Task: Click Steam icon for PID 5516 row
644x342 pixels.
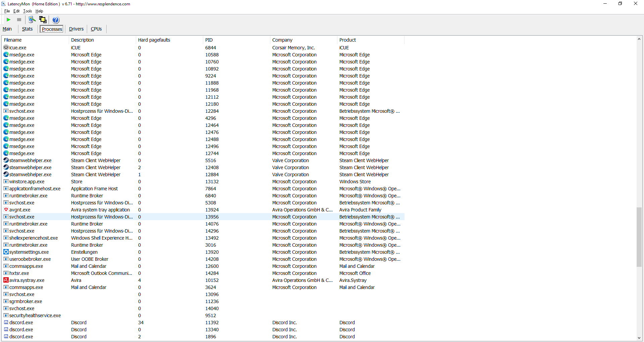Action: (6, 160)
